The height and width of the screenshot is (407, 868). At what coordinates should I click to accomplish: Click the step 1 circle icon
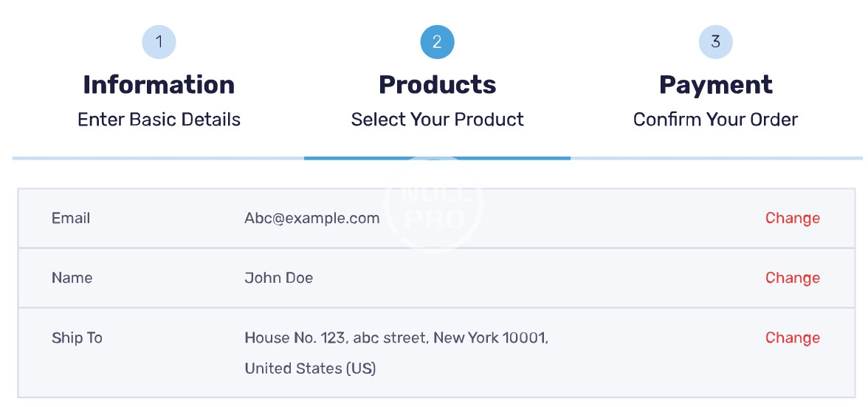(x=159, y=42)
